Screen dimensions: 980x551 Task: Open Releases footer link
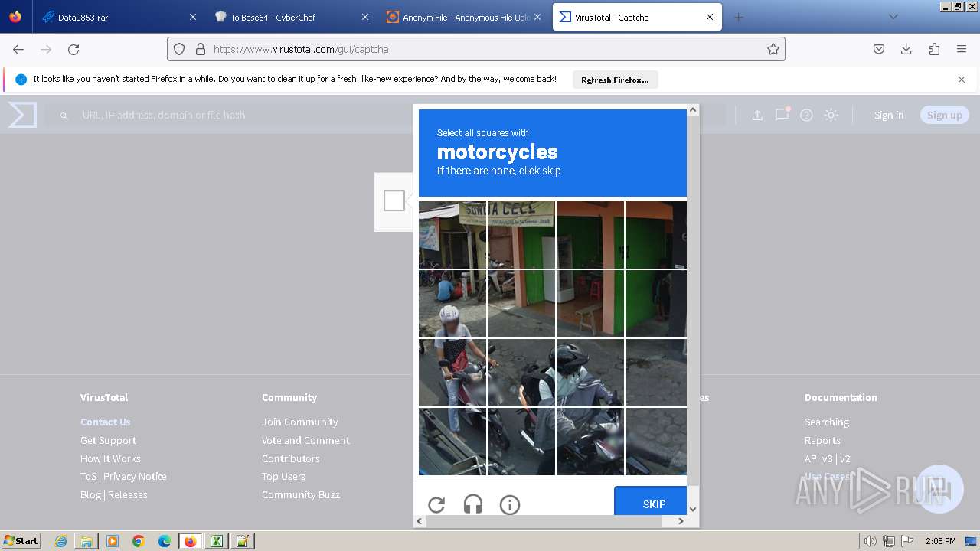pos(128,494)
